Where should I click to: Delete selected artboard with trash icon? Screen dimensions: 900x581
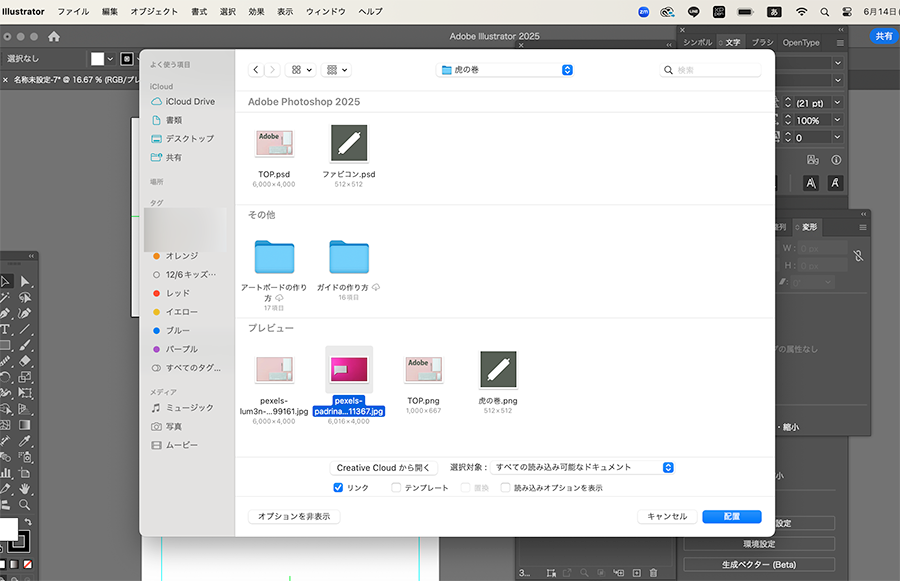click(653, 572)
